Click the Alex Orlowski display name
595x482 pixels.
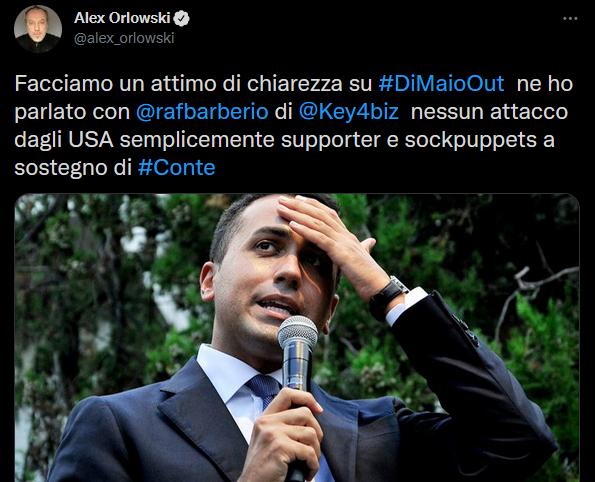coord(122,18)
